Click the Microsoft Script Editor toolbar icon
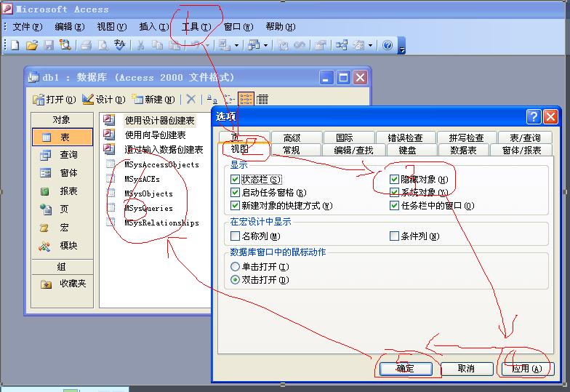 coord(300,45)
